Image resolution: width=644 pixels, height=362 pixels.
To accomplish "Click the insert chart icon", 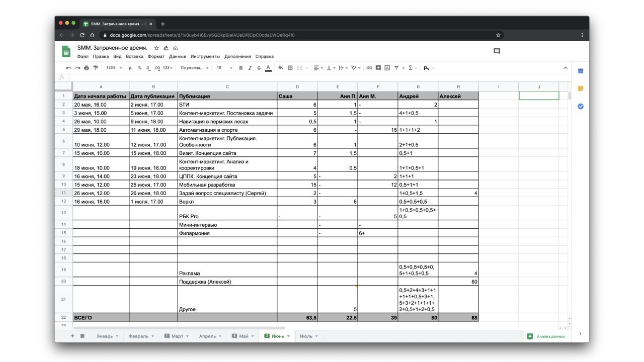I will (387, 68).
